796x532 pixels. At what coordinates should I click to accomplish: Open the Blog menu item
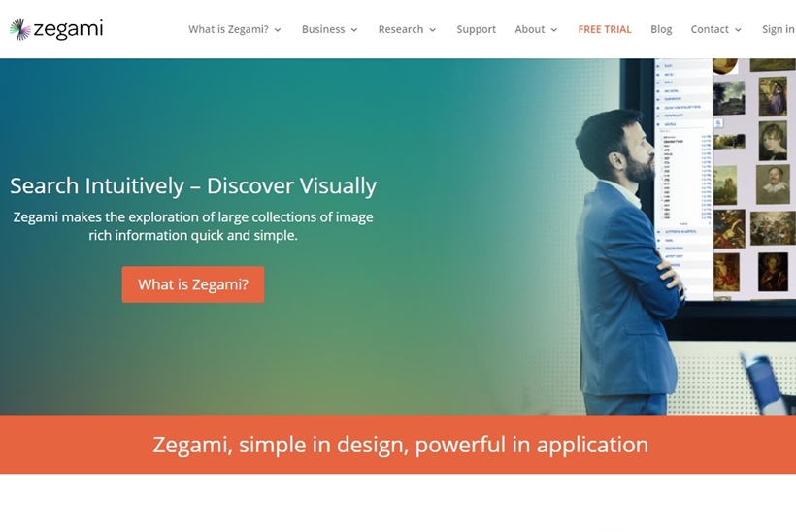pos(661,29)
